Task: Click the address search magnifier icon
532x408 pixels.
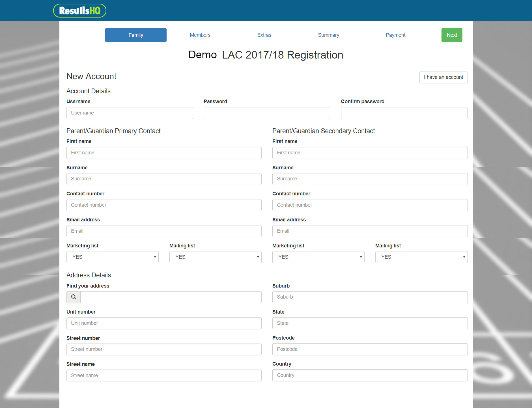Action: click(74, 297)
